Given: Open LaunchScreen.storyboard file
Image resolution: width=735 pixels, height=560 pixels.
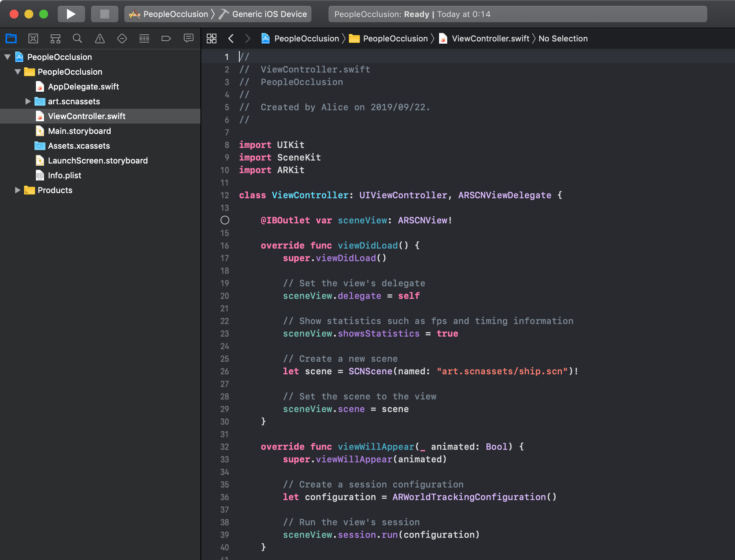Looking at the screenshot, I should [x=98, y=161].
